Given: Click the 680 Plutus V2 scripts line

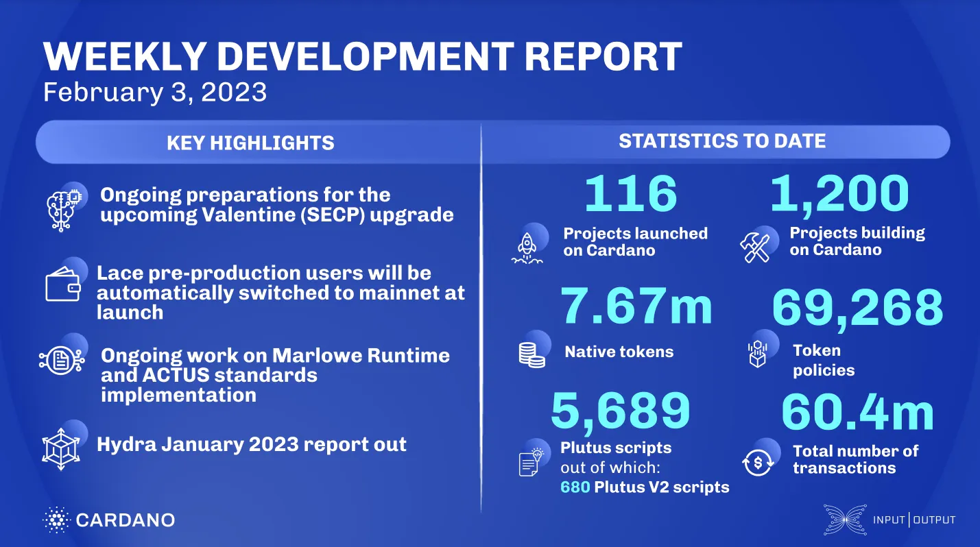Looking at the screenshot, I should click(645, 488).
